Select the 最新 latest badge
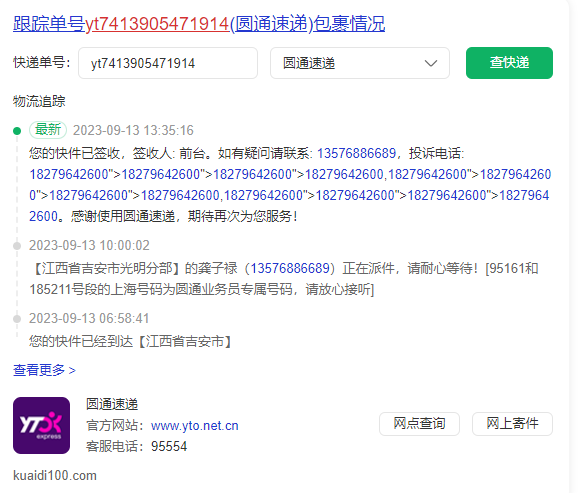 point(48,130)
